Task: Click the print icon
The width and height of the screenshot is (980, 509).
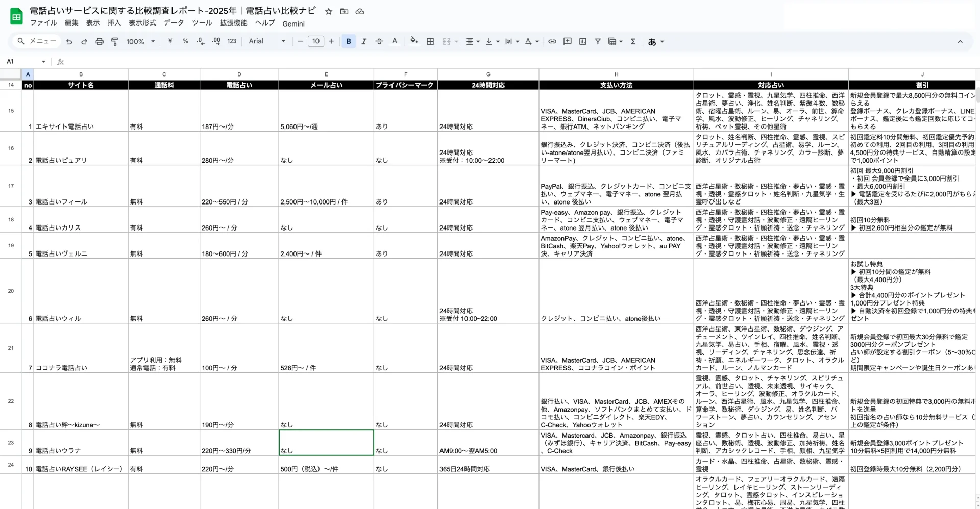Action: (x=100, y=42)
